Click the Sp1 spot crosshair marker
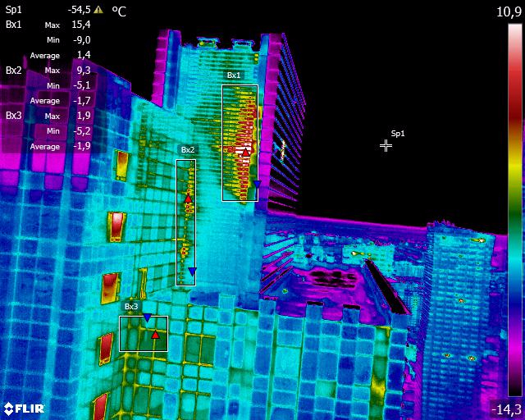 [x=386, y=145]
